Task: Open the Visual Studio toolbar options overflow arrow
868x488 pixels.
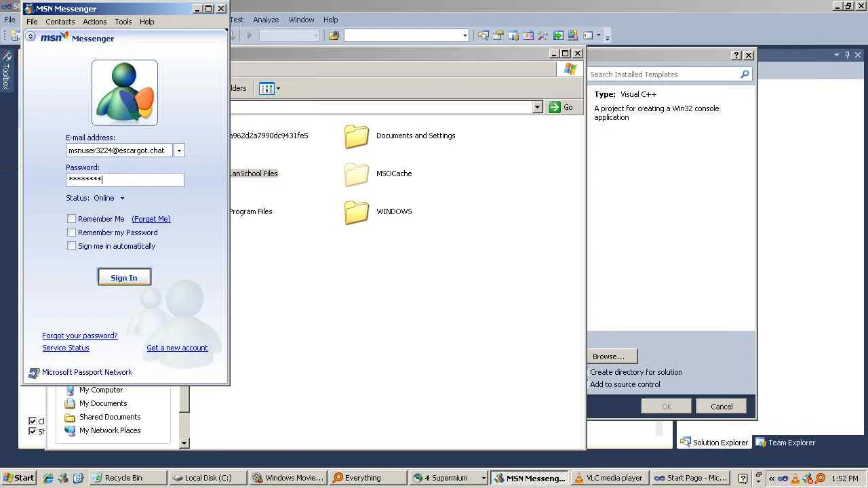Action: pos(608,36)
